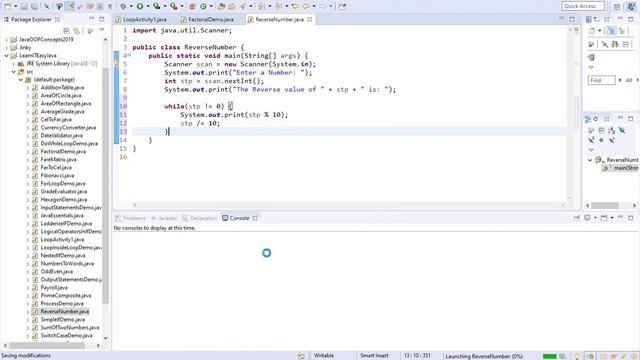This screenshot has height=360, width=640.
Task: Open the Problems tab
Action: click(131, 218)
